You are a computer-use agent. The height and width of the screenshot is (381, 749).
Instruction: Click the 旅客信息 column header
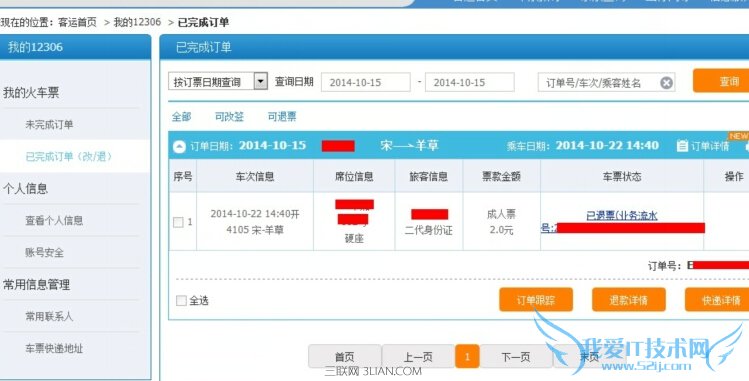(428, 177)
